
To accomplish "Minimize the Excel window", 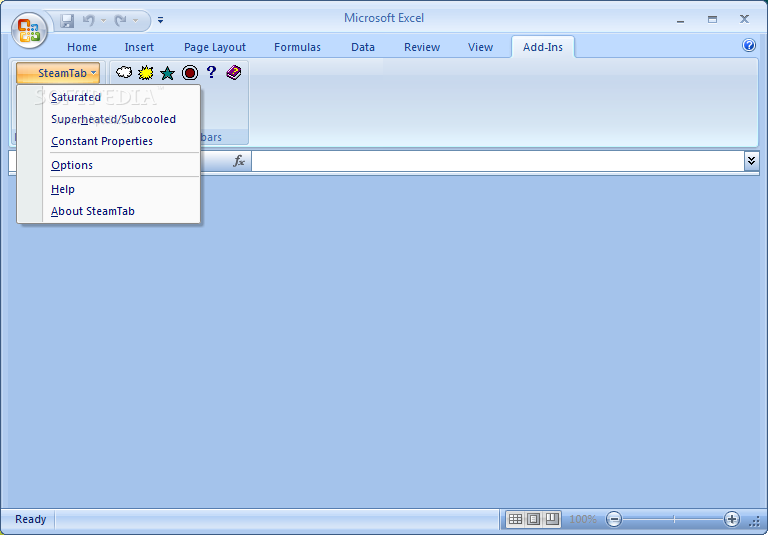I will click(680, 20).
